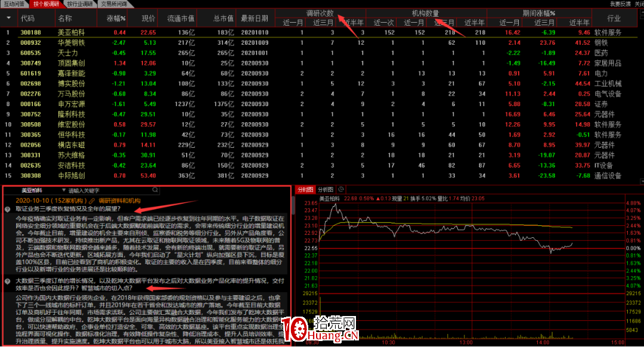Image resolution: width=644 pixels, height=347 pixels.
Task: Select stock row 美亚柏科
Action: (320, 32)
